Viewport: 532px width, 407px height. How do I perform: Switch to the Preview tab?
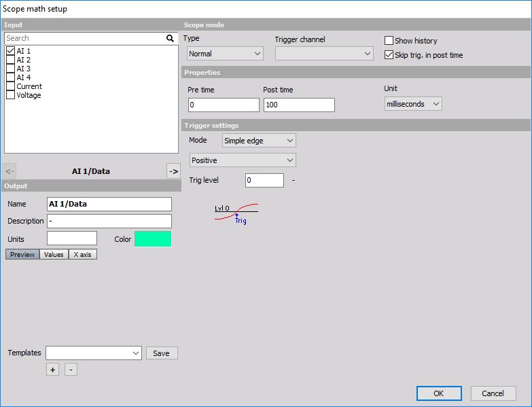click(22, 254)
